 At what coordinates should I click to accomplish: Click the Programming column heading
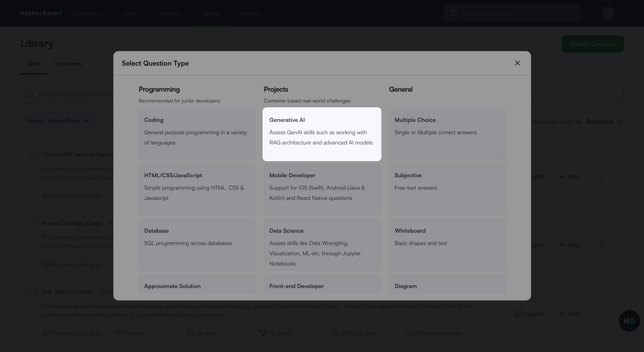159,89
